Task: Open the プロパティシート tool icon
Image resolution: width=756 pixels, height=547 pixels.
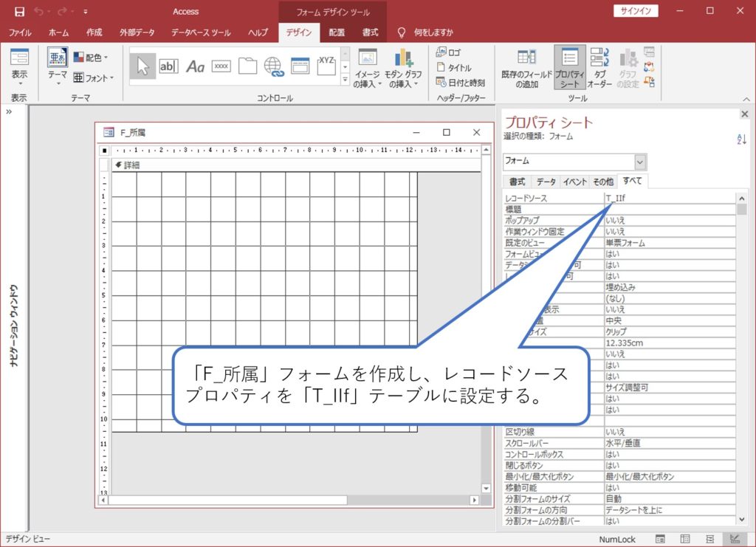Action: point(571,66)
